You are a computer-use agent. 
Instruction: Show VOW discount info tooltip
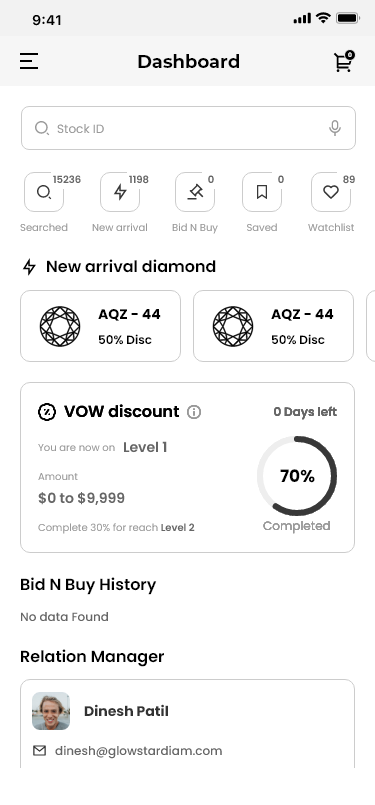pos(194,412)
